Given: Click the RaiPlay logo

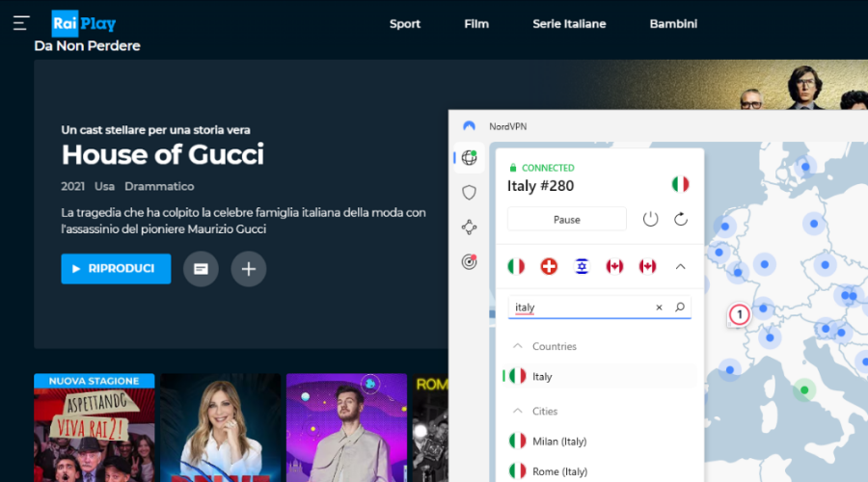Looking at the screenshot, I should 84,23.
